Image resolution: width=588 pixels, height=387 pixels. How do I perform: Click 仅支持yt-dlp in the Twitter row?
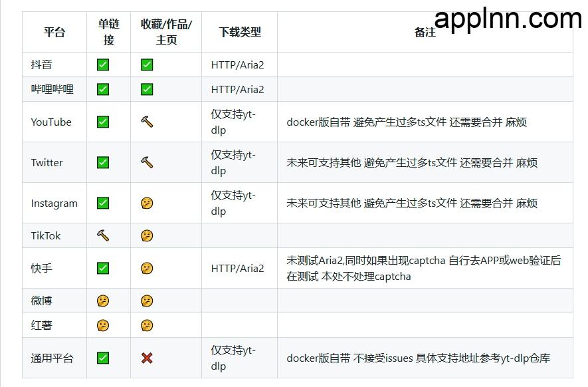tap(233, 162)
